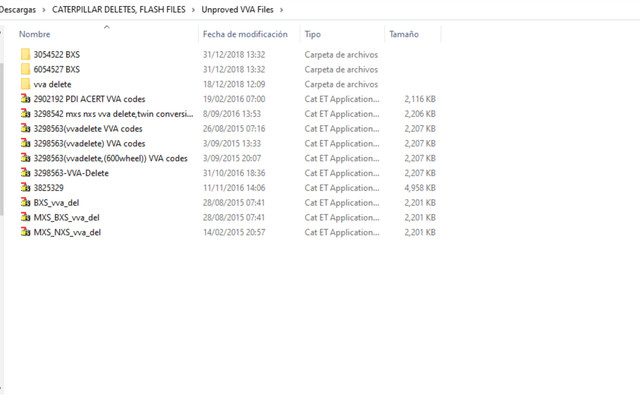Viewport: 640px width, 407px height.
Task: Click the date 14/02/2015 20:57
Action: pyautogui.click(x=234, y=232)
